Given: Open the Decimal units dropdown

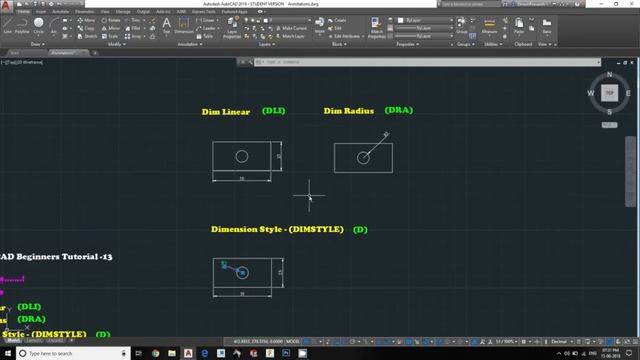Looking at the screenshot, I should (x=562, y=342).
